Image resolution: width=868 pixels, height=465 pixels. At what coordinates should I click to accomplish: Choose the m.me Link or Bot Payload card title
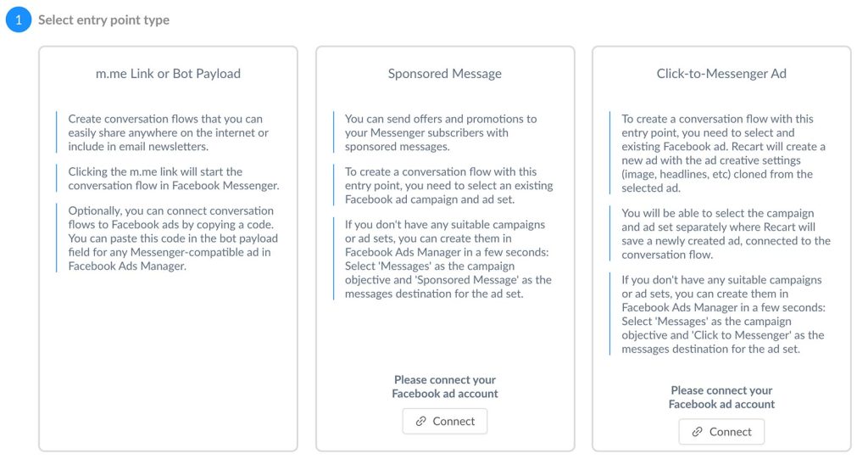[168, 74]
